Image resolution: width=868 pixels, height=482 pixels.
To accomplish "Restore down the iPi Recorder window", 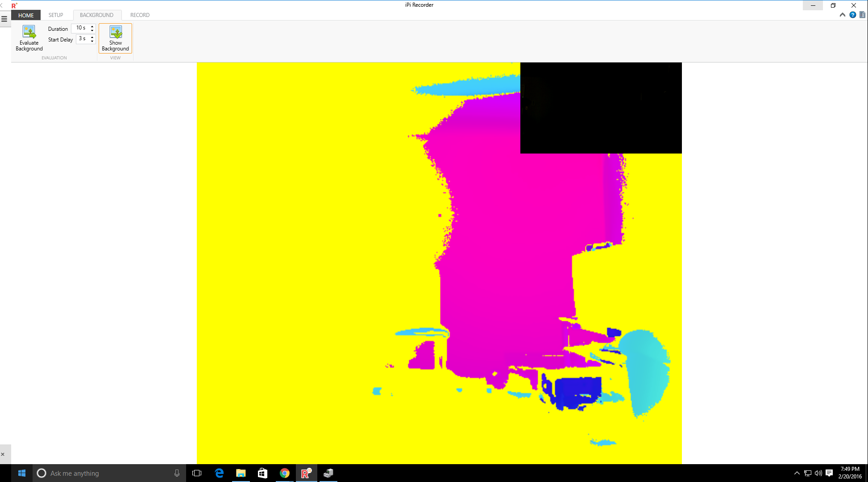I will pos(833,5).
